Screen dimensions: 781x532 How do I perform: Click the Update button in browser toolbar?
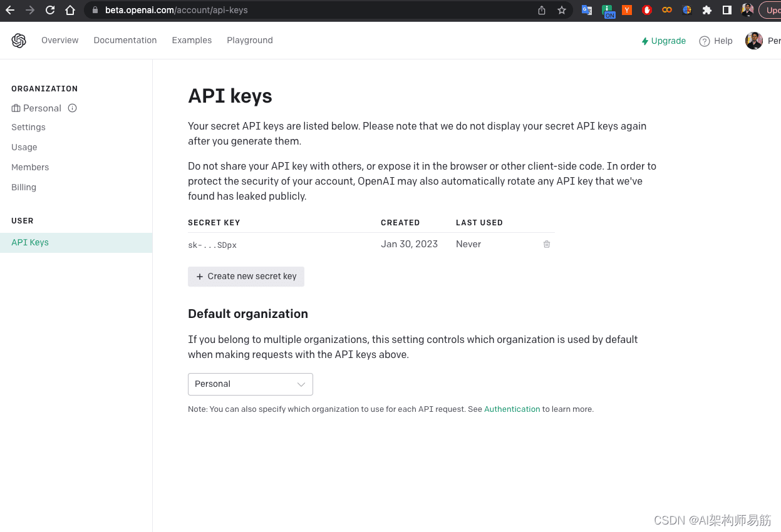[770, 10]
